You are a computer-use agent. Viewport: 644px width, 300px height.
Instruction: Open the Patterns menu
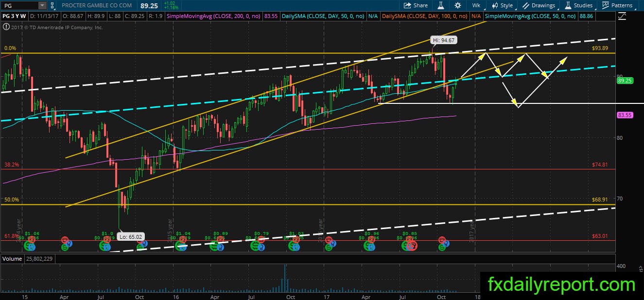pyautogui.click(x=617, y=5)
